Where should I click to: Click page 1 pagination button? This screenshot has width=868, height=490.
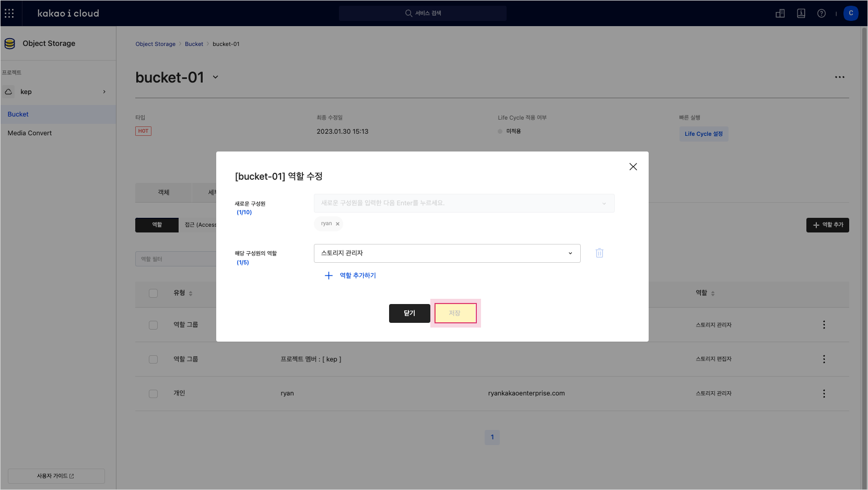pyautogui.click(x=492, y=438)
